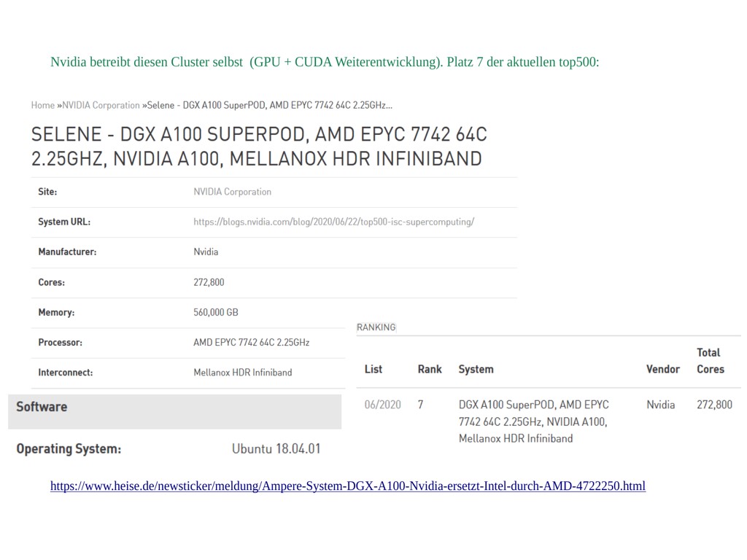Click the 06/2020 list entry in ranking table

coord(382,405)
